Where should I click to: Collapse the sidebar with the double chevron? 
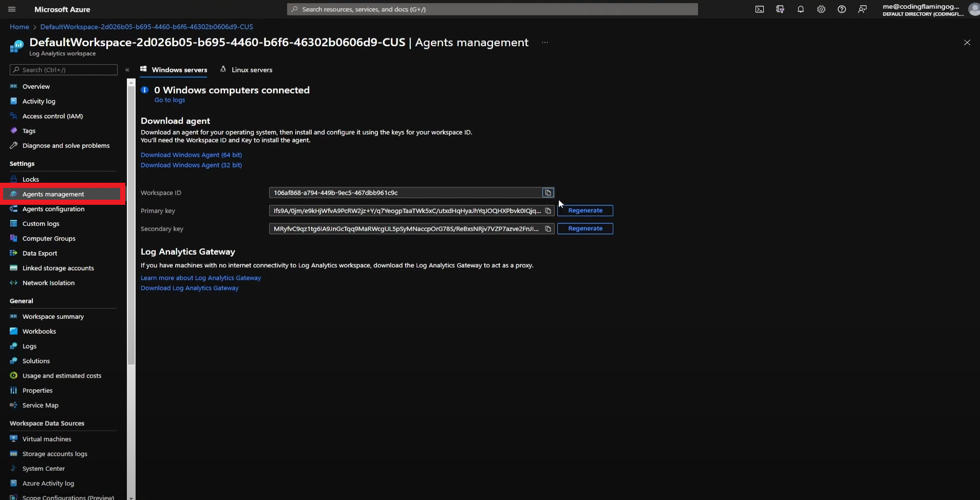[x=127, y=70]
